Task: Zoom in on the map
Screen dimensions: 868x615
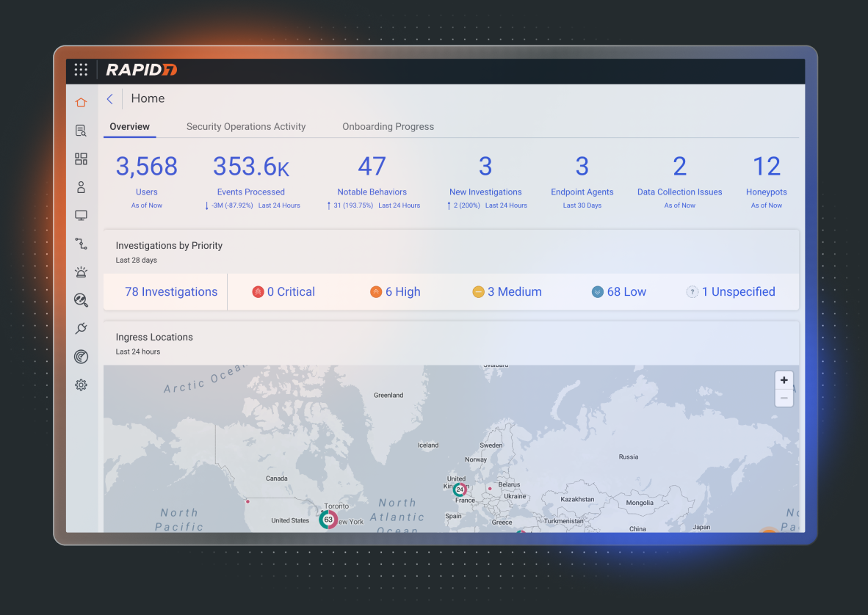Action: pos(784,380)
